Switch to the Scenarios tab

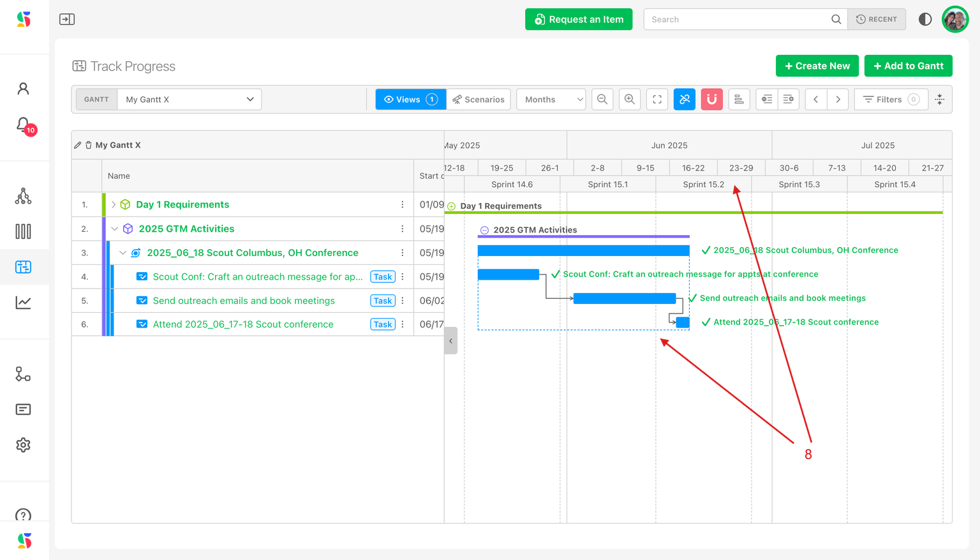pyautogui.click(x=479, y=100)
